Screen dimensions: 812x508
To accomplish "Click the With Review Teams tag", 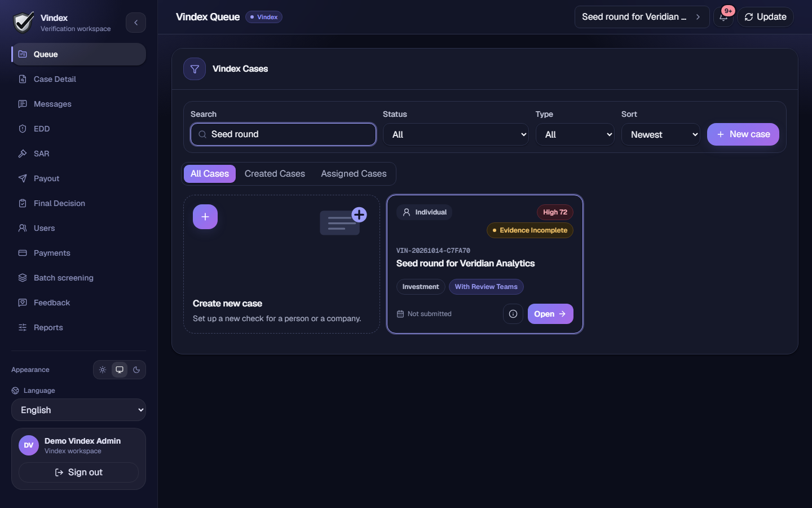I will 486,287.
